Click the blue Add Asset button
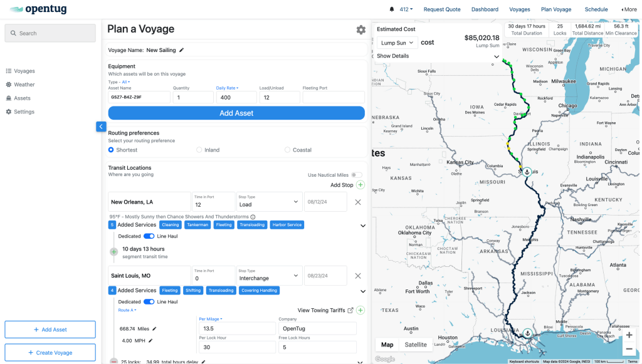The height and width of the screenshot is (364, 642). tap(236, 113)
